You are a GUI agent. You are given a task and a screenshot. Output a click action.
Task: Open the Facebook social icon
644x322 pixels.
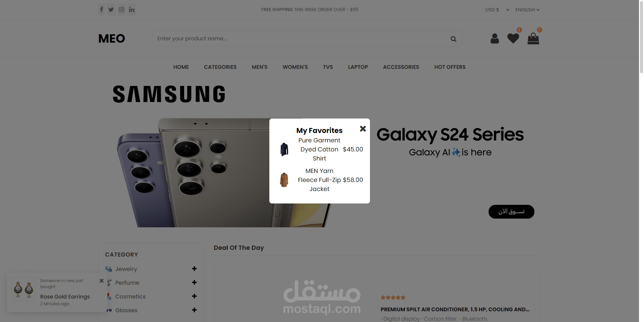point(102,10)
